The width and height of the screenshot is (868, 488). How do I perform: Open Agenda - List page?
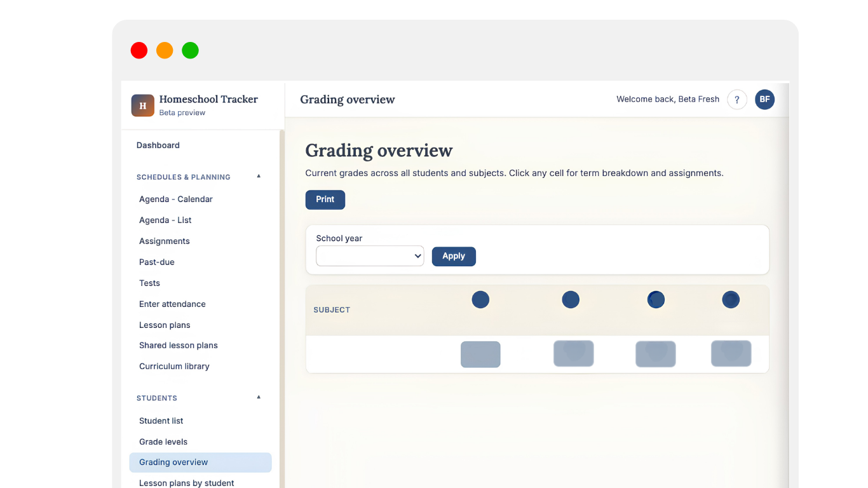tap(165, 220)
